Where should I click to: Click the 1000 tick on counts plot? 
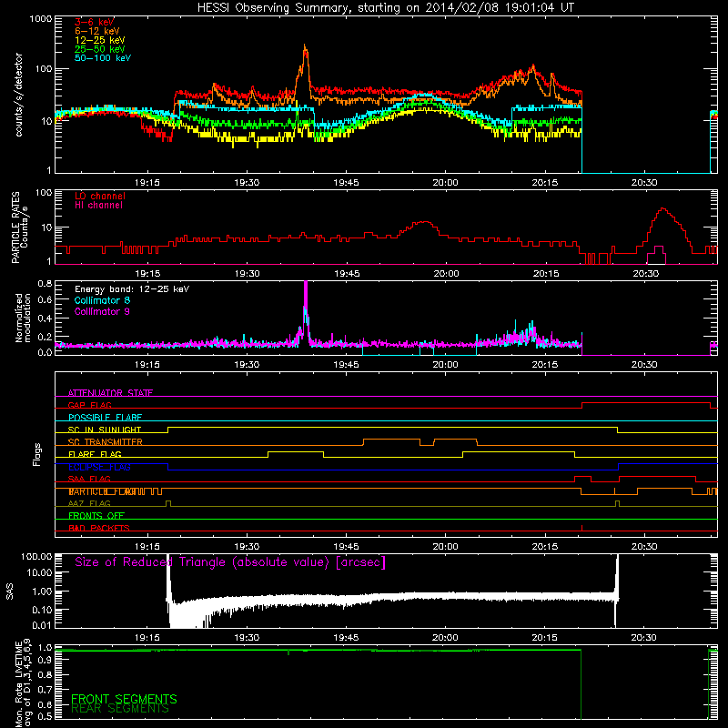(40, 19)
